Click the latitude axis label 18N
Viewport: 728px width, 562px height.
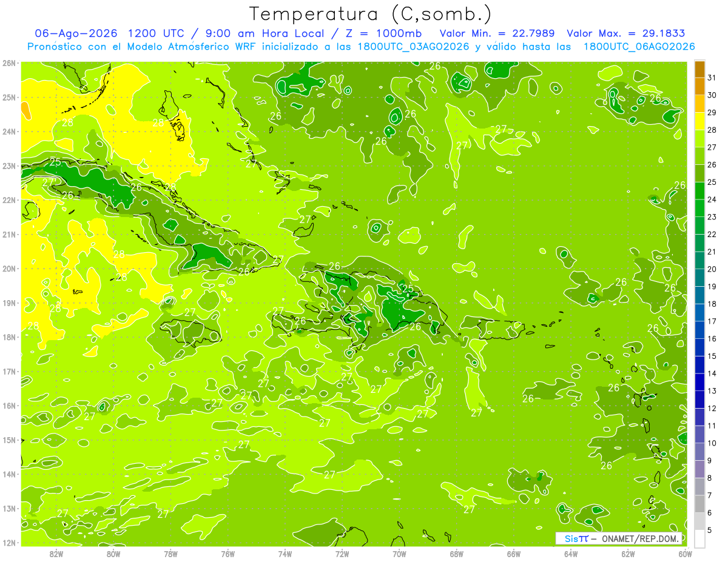[9, 337]
